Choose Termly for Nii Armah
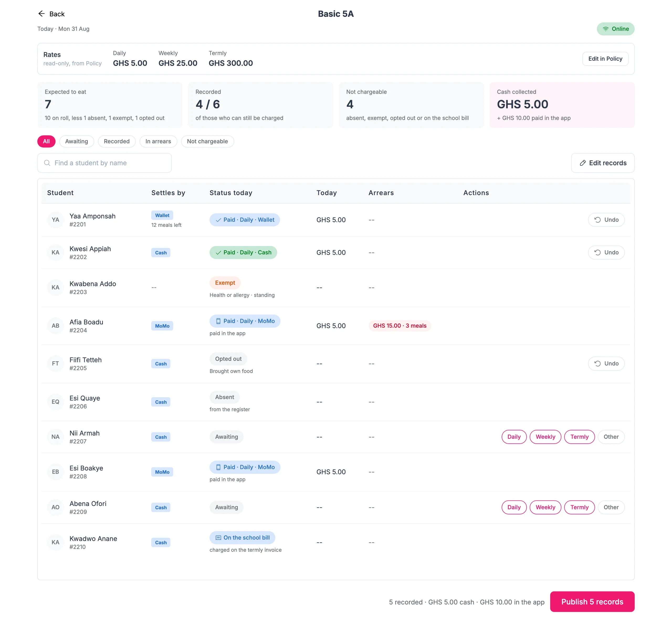 579,437
